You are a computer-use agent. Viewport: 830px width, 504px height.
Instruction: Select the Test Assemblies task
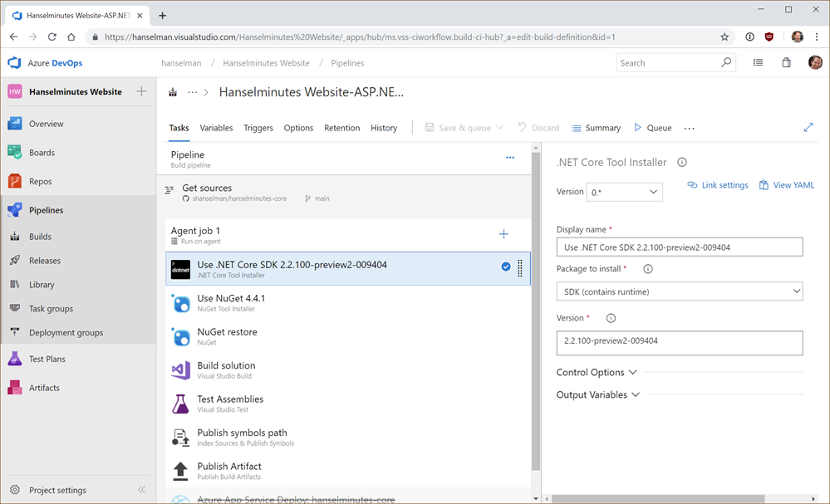click(348, 404)
